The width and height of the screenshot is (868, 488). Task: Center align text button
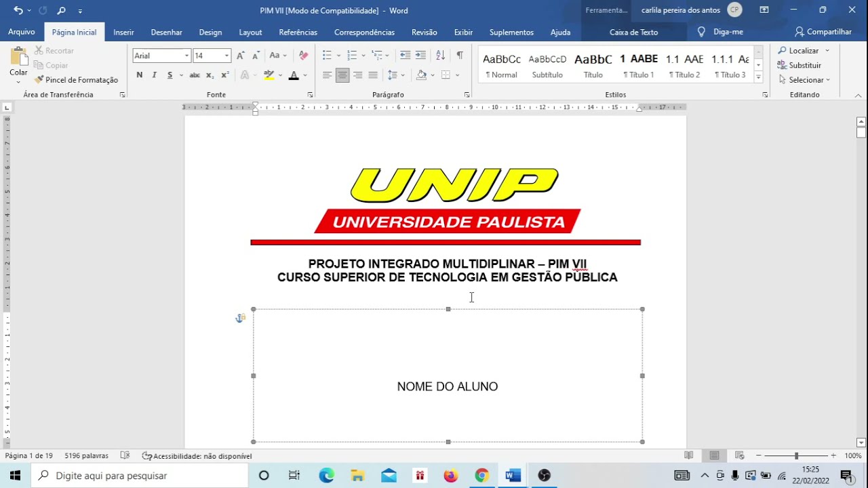(x=342, y=75)
